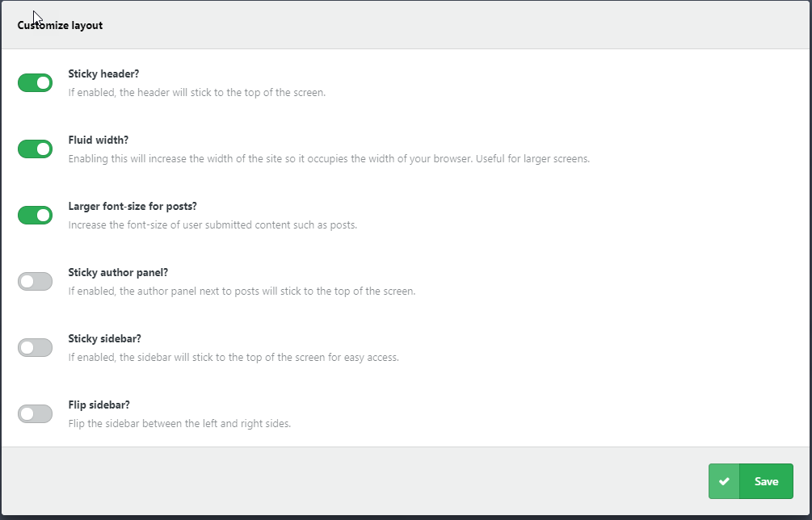Disable the Sticky header toggle
Image resolution: width=812 pixels, height=520 pixels.
(x=35, y=82)
